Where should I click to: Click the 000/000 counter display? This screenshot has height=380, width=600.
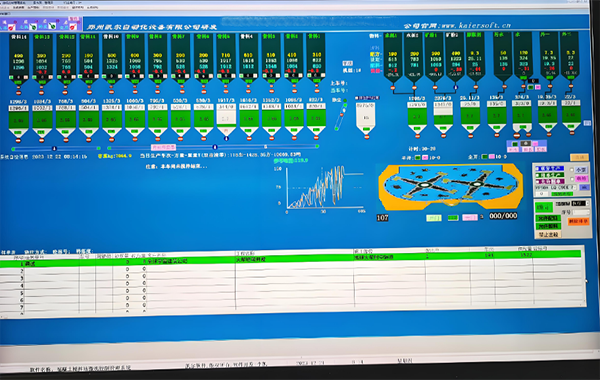(x=503, y=216)
